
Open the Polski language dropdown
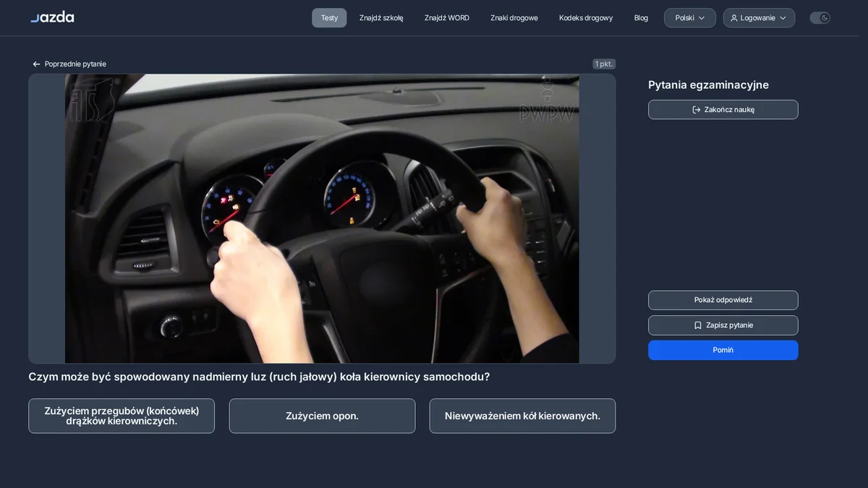pyautogui.click(x=690, y=18)
